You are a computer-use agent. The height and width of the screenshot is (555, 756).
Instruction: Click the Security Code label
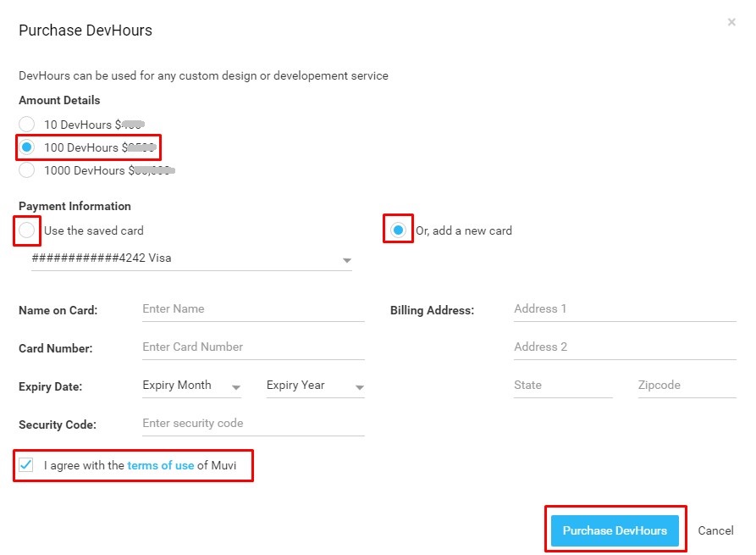tap(58, 425)
